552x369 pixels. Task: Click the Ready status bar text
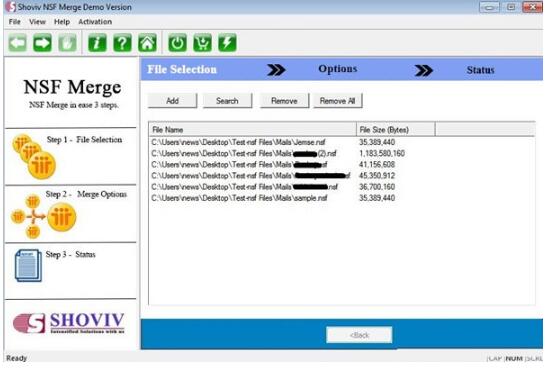(17, 358)
